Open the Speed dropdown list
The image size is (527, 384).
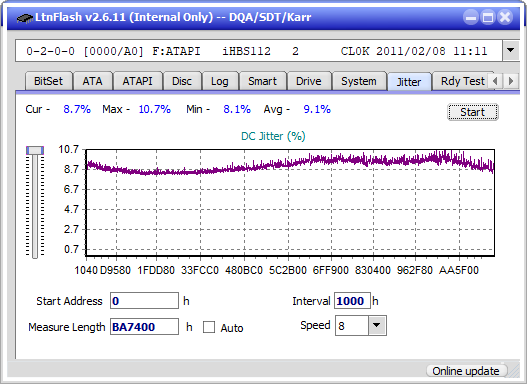[377, 325]
